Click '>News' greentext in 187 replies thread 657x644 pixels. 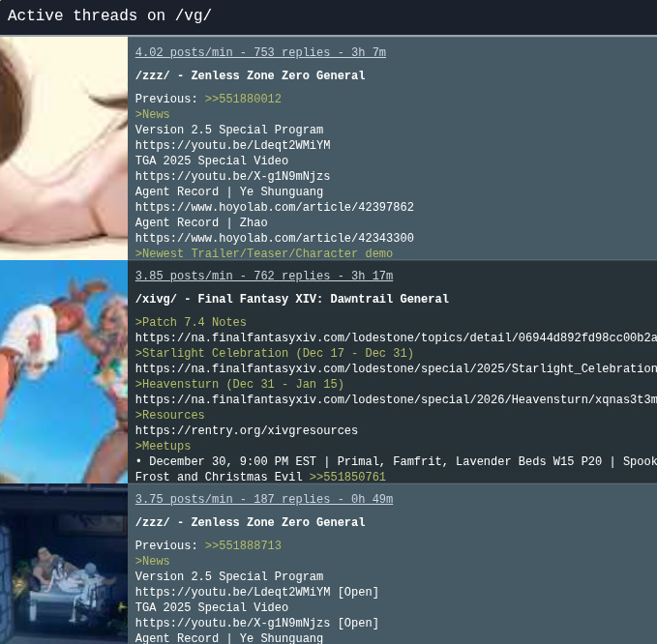click(x=152, y=561)
